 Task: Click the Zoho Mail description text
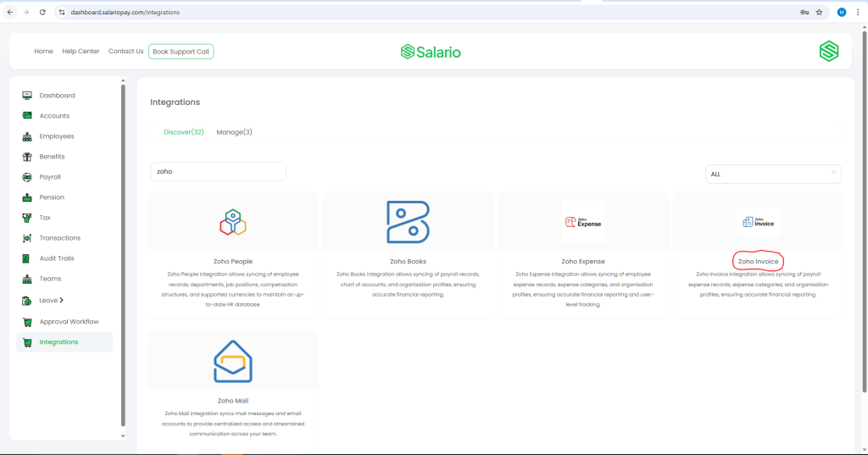click(233, 424)
